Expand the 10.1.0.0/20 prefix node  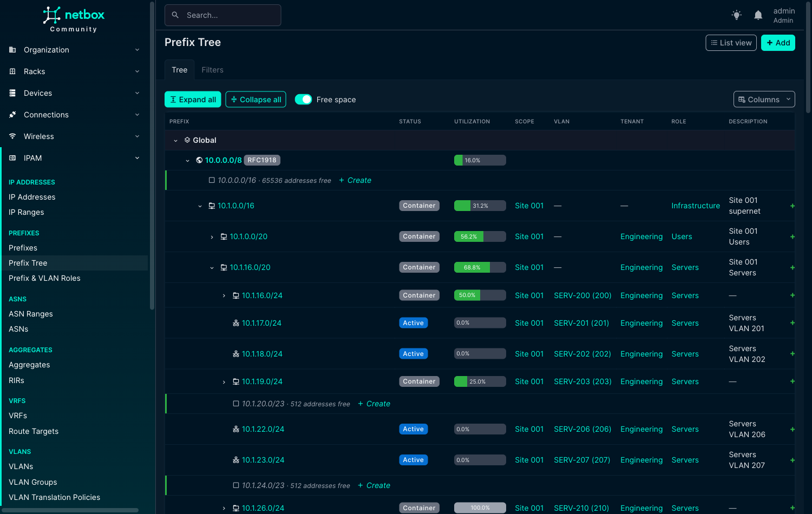(x=212, y=237)
